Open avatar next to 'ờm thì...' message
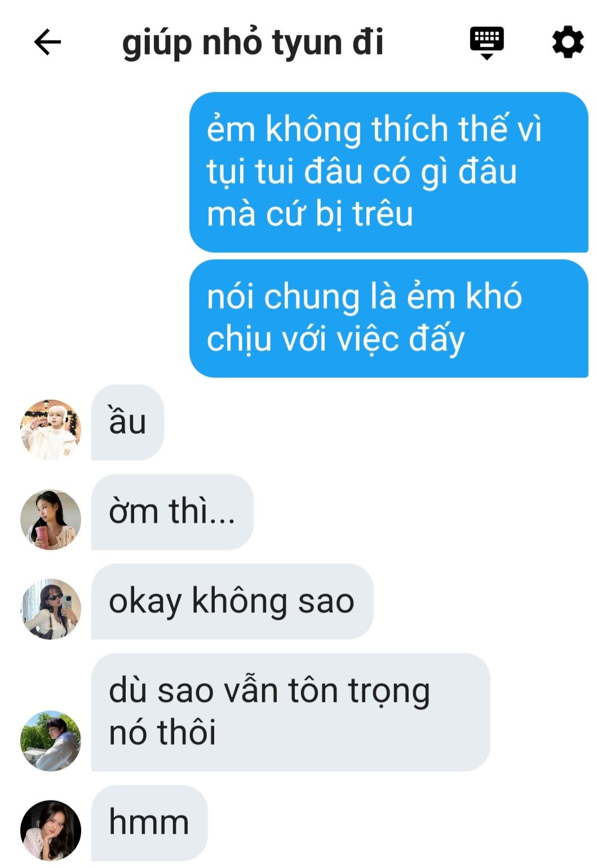The image size is (597, 868). point(51,519)
